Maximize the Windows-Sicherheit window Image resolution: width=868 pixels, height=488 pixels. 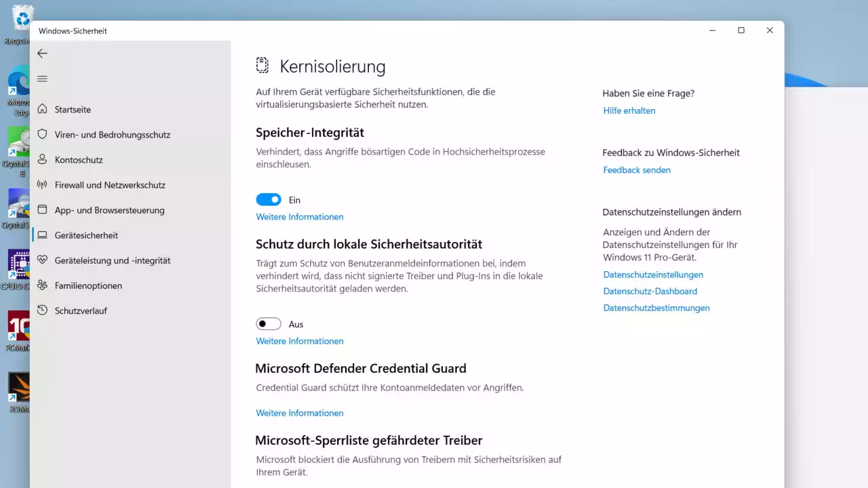[741, 30]
